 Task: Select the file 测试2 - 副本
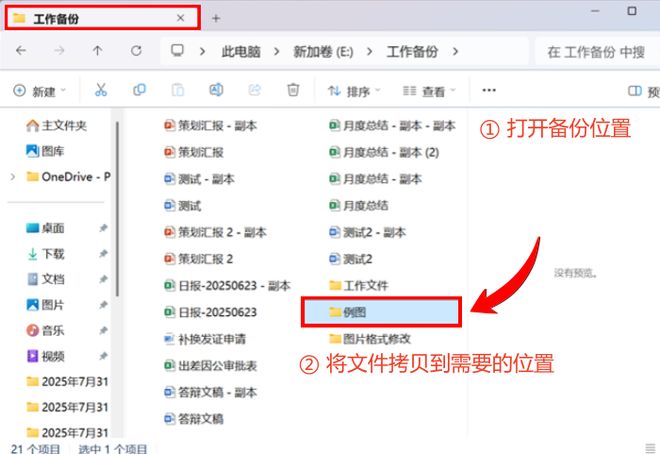367,232
